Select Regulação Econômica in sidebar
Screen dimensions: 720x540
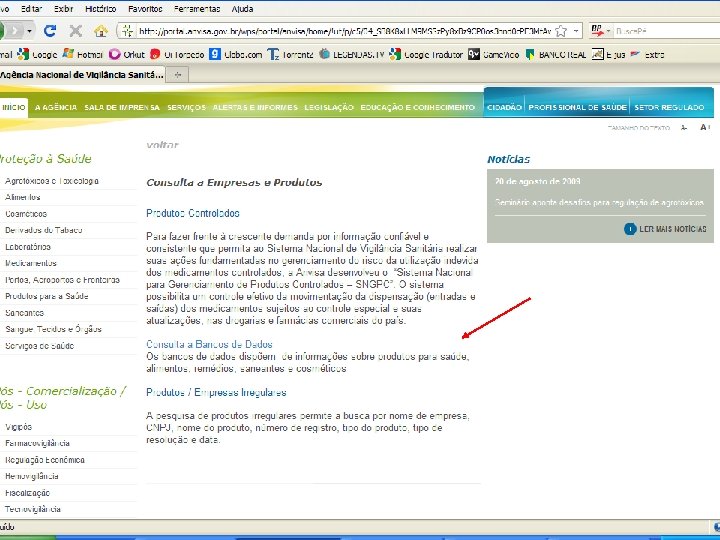coord(45,460)
